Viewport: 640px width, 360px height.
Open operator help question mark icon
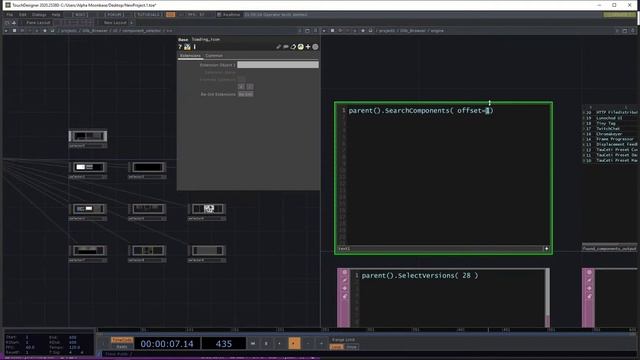coord(180,47)
